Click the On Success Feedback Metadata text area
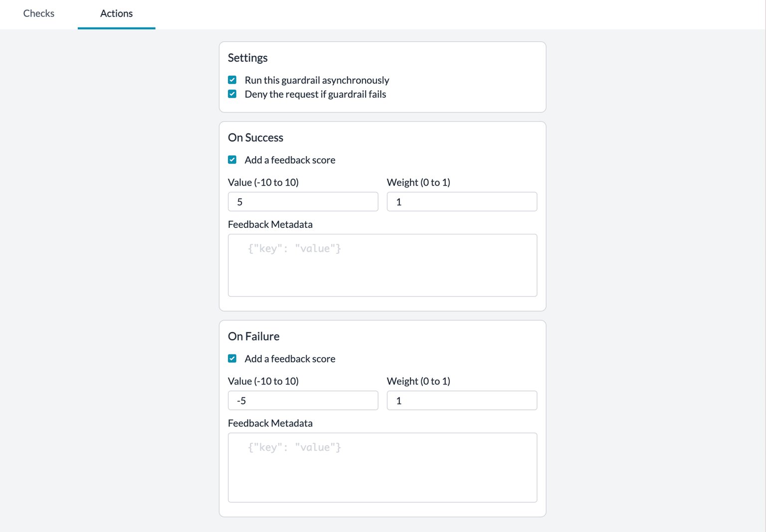Viewport: 766px width, 532px height. [x=383, y=265]
